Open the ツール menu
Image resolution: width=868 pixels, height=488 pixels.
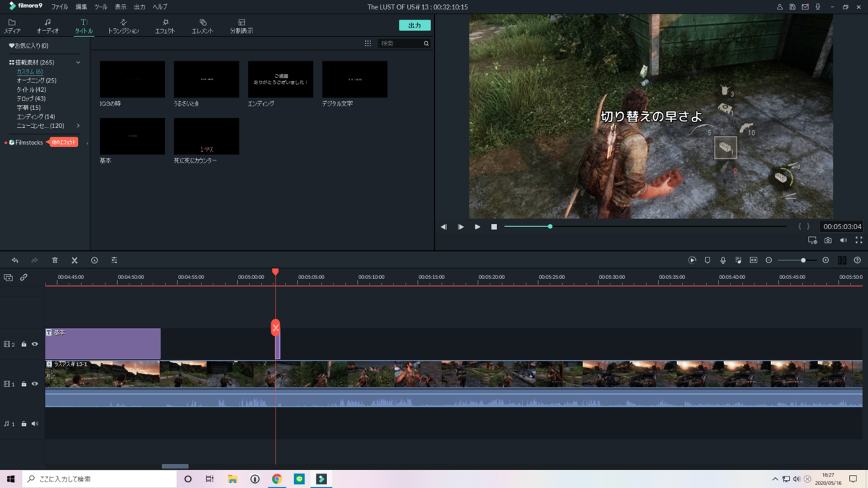tap(101, 7)
